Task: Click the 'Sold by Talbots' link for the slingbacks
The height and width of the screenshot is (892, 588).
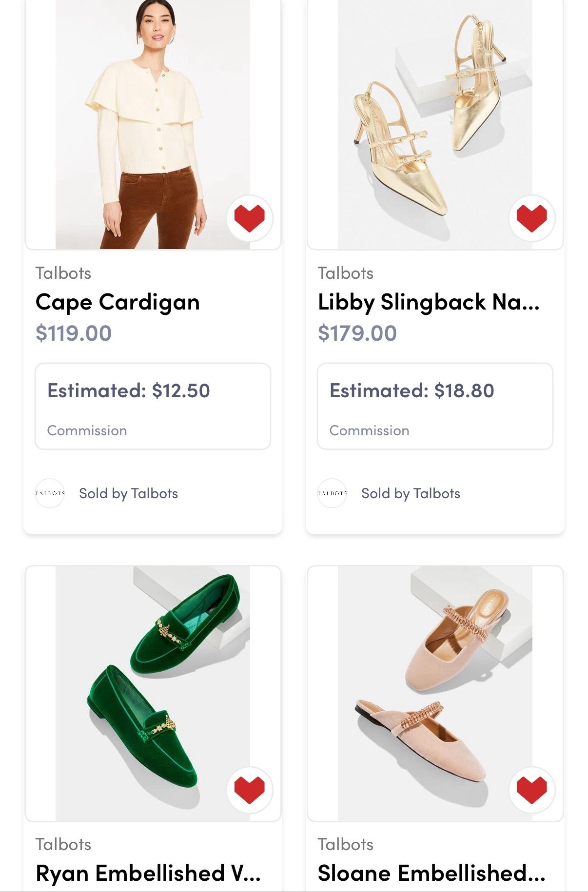Action: click(411, 493)
